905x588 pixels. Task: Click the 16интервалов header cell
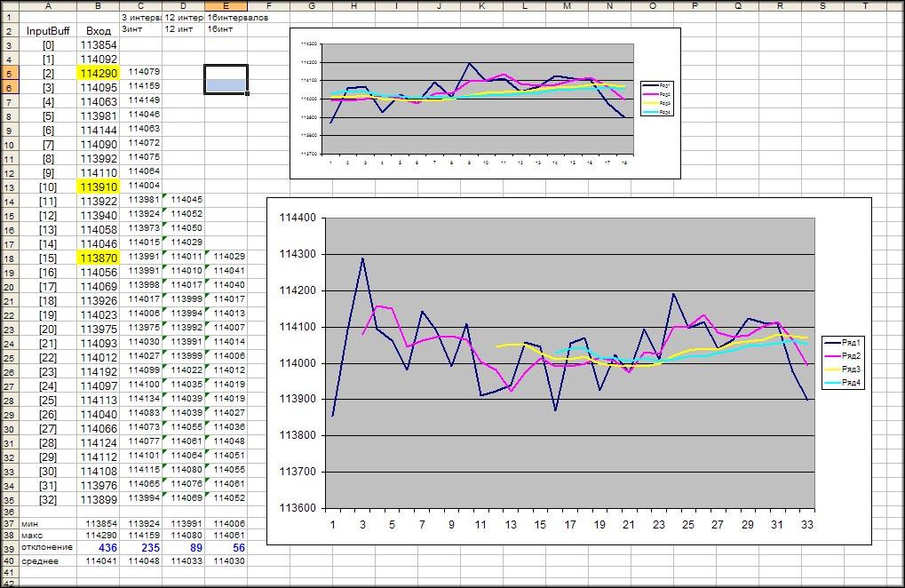click(226, 18)
